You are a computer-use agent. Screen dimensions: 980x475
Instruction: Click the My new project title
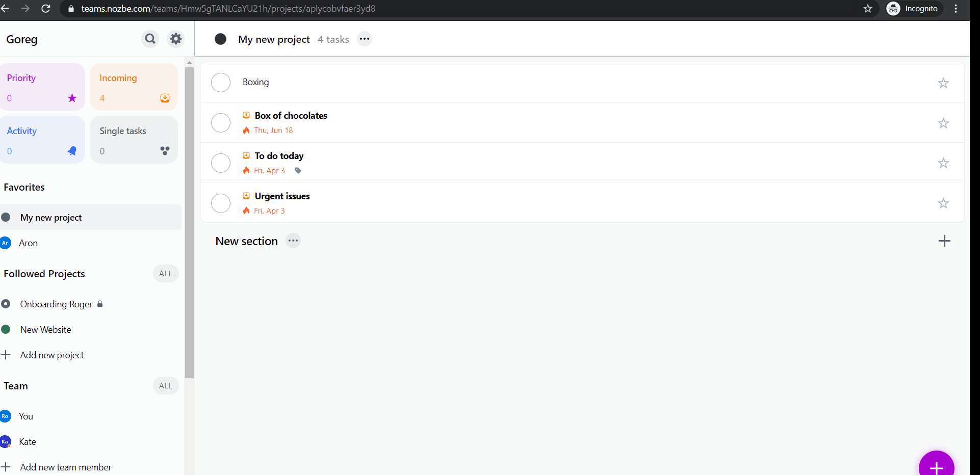tap(274, 39)
